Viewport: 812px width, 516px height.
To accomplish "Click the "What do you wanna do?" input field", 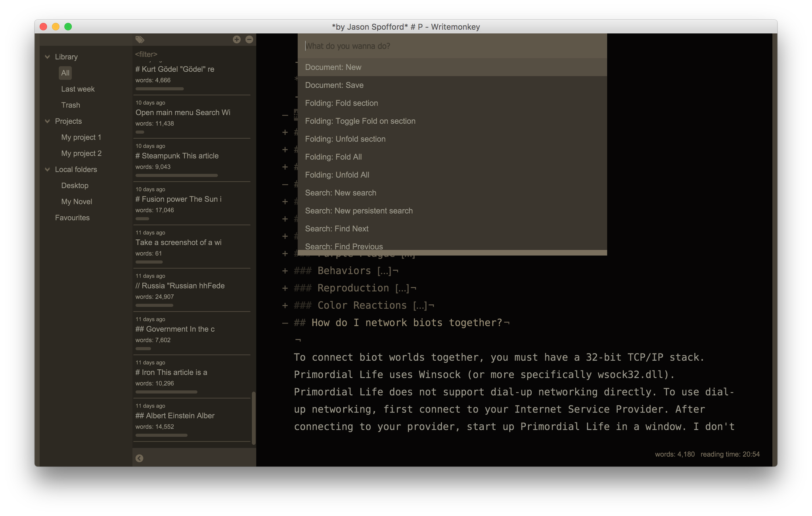I will [396, 46].
